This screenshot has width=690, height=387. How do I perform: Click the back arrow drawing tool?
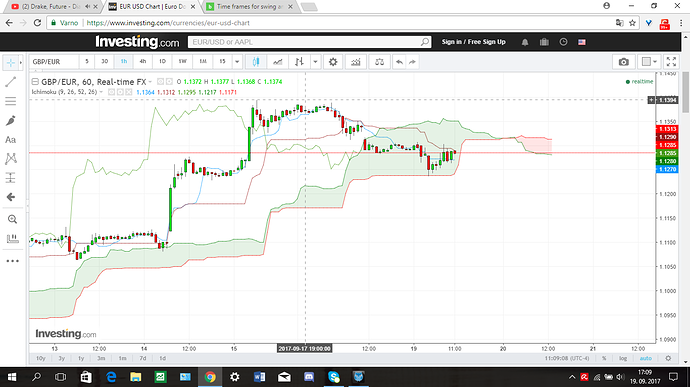click(11, 197)
